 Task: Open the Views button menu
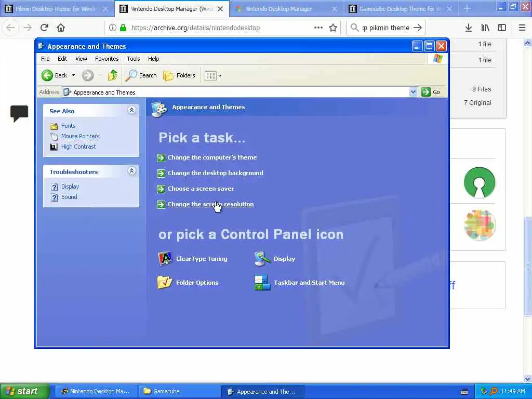point(212,76)
